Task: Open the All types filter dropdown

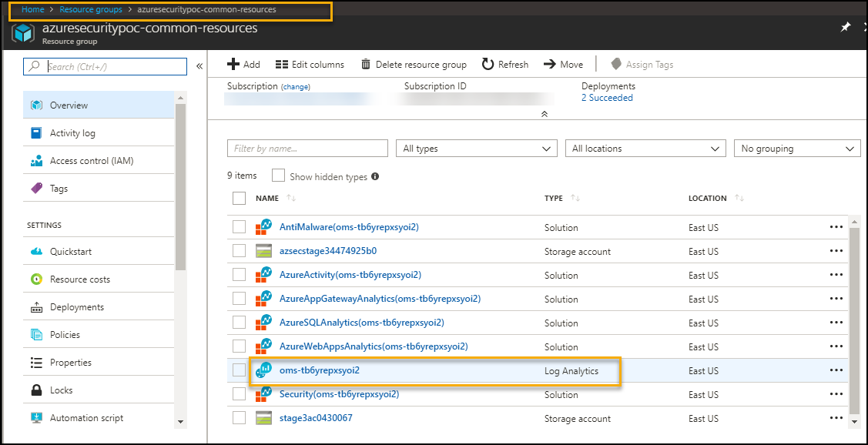Action: tap(477, 149)
